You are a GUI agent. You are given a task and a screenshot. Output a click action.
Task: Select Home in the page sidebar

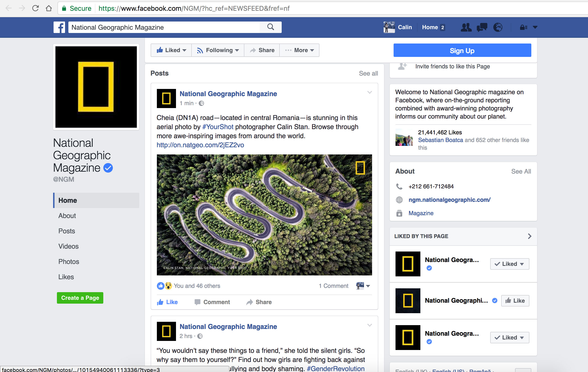point(96,200)
